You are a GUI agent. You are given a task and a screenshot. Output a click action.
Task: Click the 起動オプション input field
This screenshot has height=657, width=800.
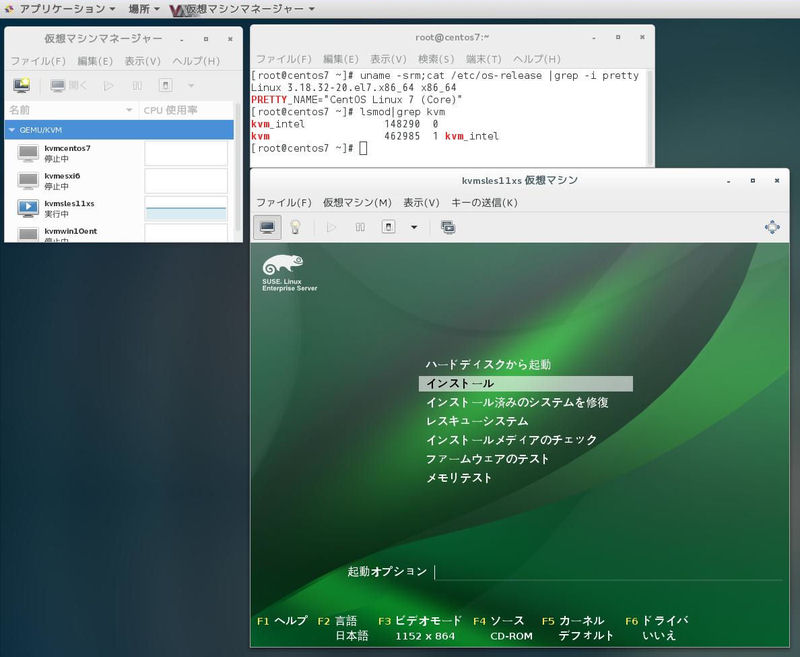coord(608,572)
